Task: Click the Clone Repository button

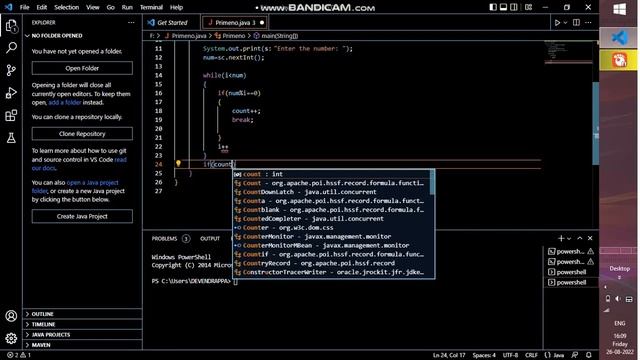Action: 82,134
